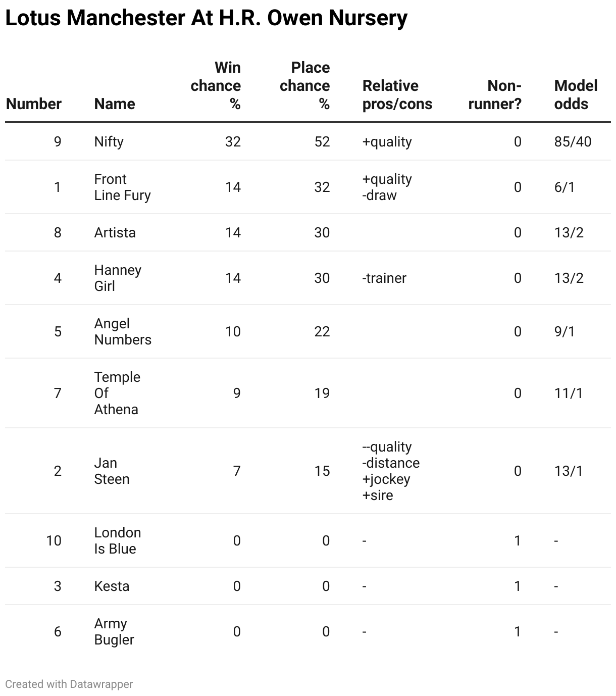Click the Win chance % header
This screenshot has width=616, height=696.
click(216, 86)
